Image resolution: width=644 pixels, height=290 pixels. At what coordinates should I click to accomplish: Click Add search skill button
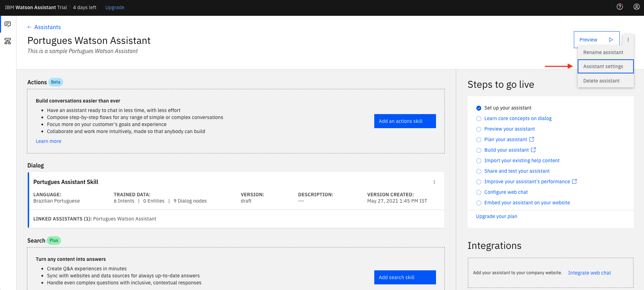click(x=405, y=277)
